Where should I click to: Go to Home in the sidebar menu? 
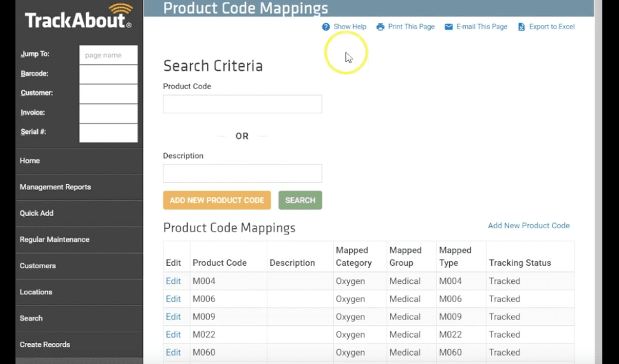coord(30,161)
